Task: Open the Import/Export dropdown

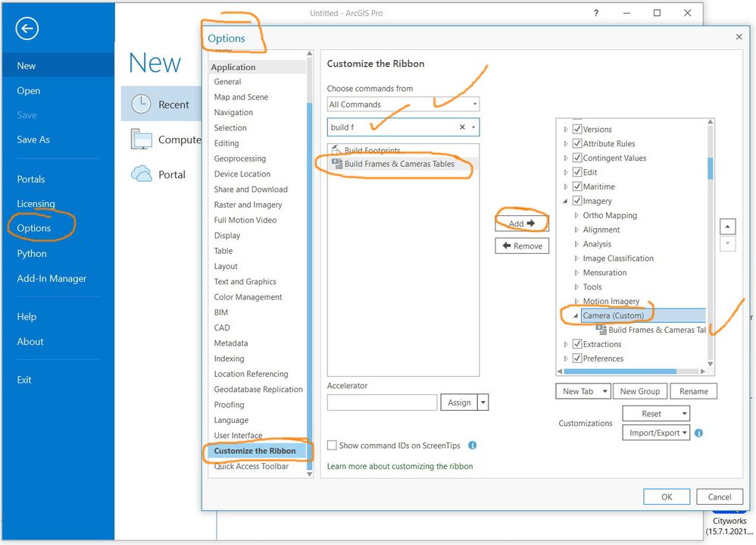Action: coord(656,433)
